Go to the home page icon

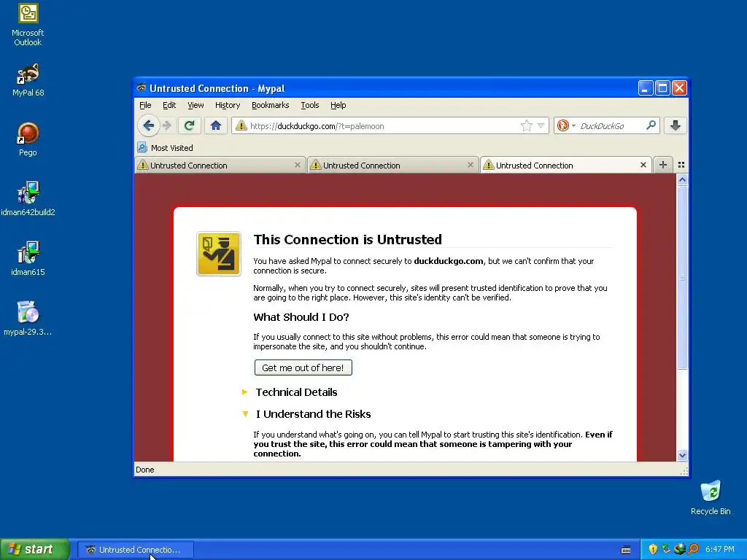pos(216,125)
